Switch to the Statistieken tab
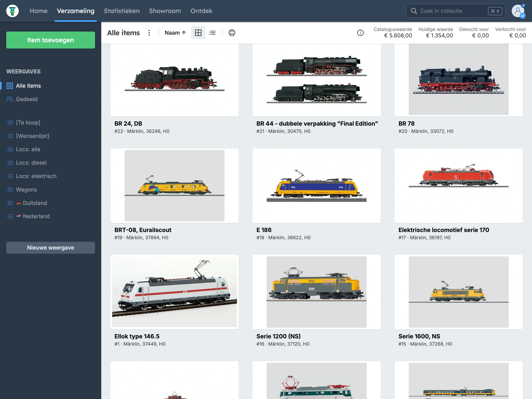 tap(122, 11)
